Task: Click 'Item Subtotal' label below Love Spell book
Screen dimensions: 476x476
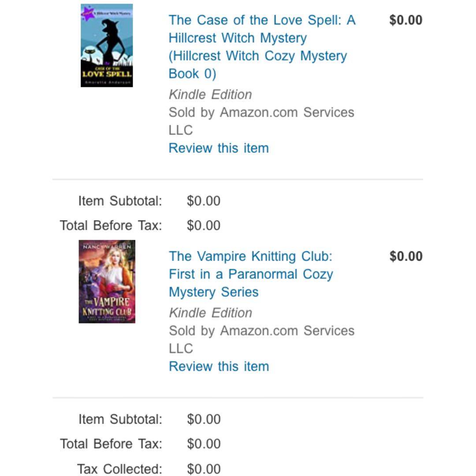Action: (120, 201)
